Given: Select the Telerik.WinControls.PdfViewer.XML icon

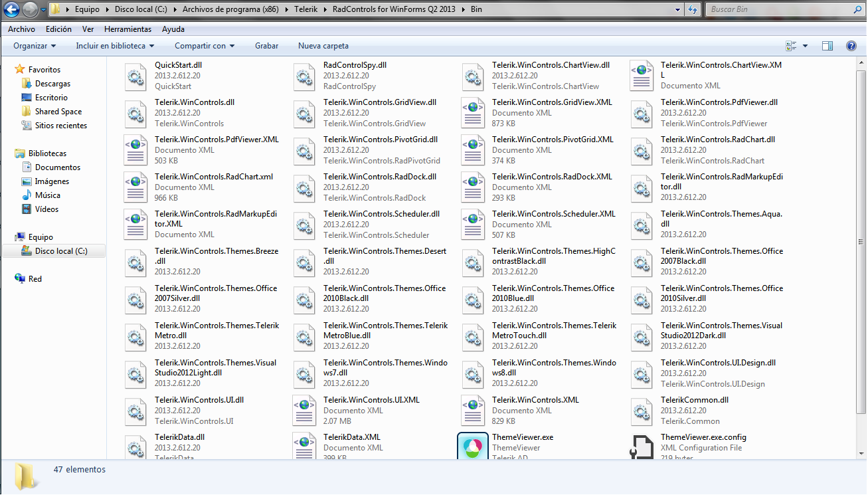Looking at the screenshot, I should point(135,150).
